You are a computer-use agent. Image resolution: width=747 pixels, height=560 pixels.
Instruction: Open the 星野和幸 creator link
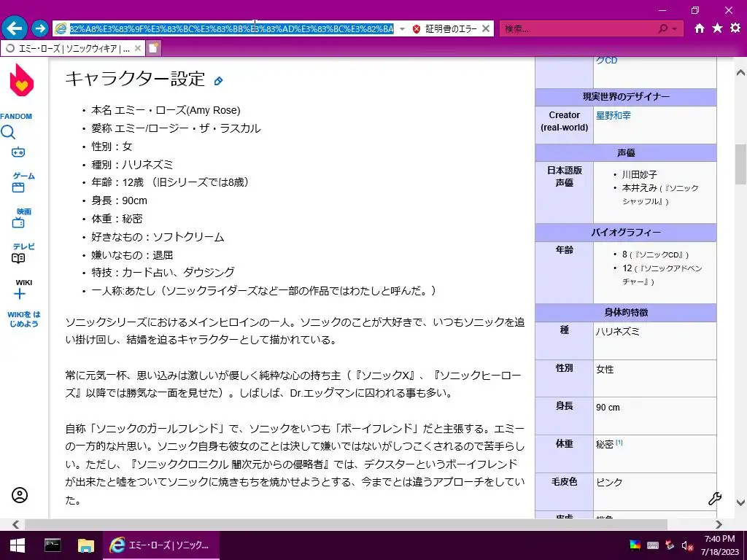pyautogui.click(x=613, y=115)
